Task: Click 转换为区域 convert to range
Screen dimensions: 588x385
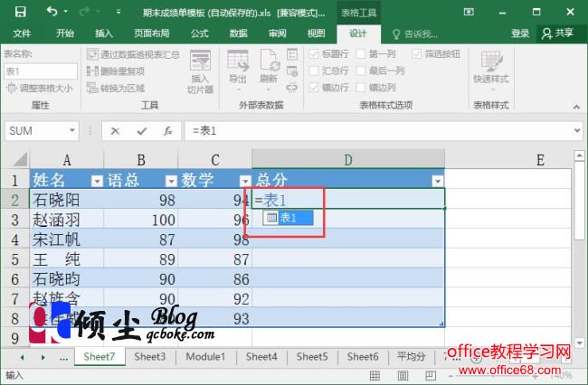Action: click(116, 88)
